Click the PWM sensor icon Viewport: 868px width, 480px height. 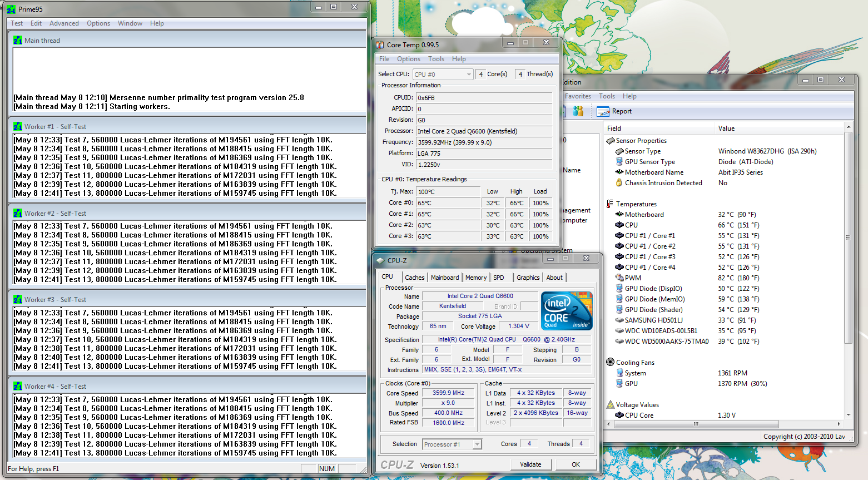point(619,278)
